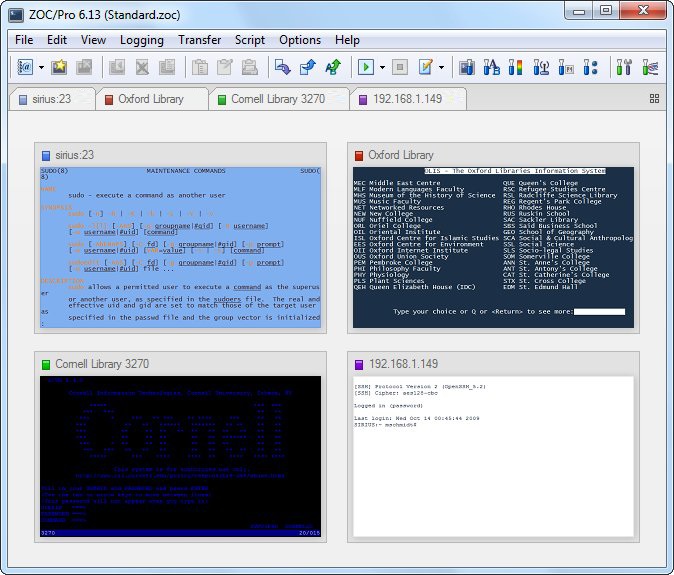The image size is (674, 575).
Task: Click the edit script notepad icon
Action: click(425, 67)
